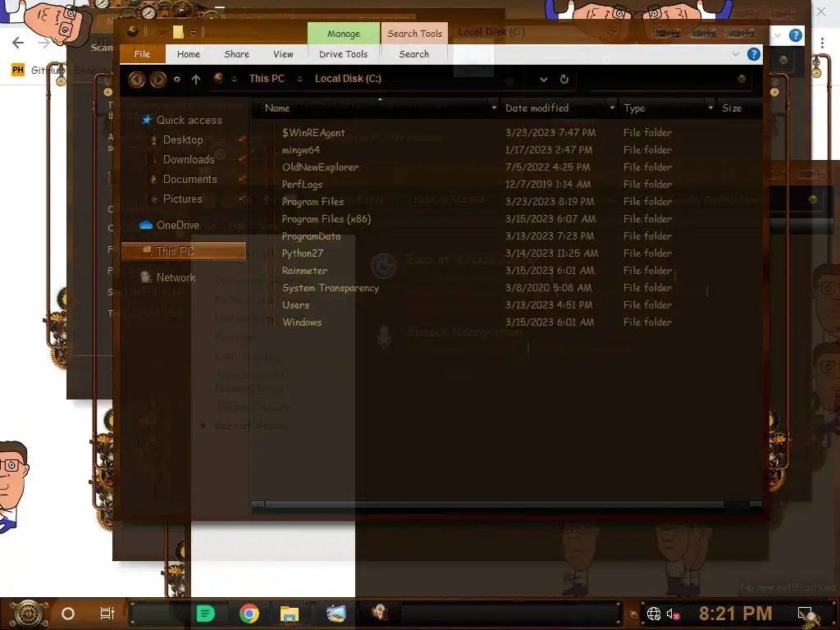
Task: Open Type column filter dropdown
Action: [x=710, y=108]
